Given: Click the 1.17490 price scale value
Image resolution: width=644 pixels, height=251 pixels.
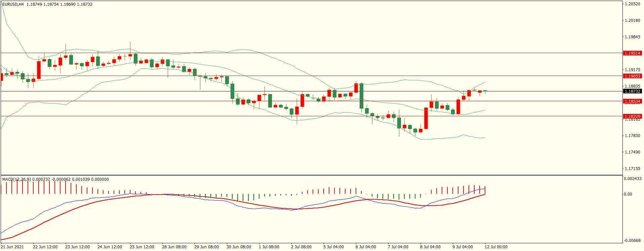Looking at the screenshot, I should 632,152.
